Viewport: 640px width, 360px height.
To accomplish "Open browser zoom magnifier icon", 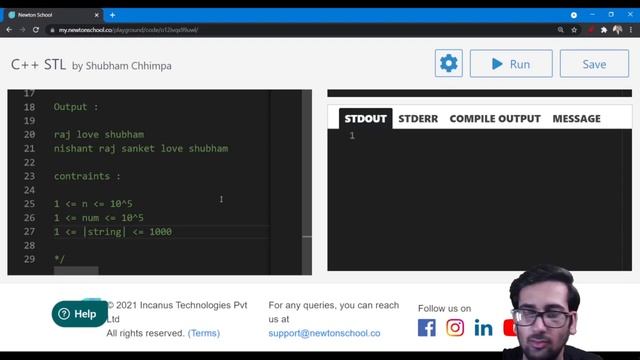I will pyautogui.click(x=561, y=30).
